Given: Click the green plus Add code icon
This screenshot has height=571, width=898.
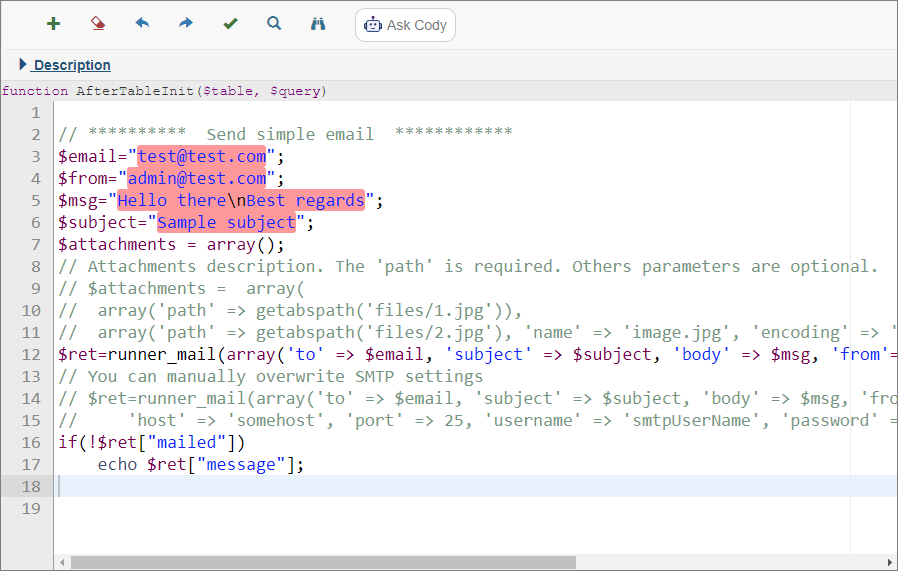Looking at the screenshot, I should [53, 24].
